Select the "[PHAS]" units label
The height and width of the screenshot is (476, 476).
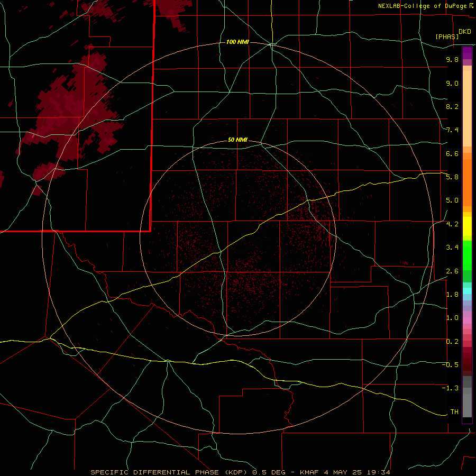447,36
